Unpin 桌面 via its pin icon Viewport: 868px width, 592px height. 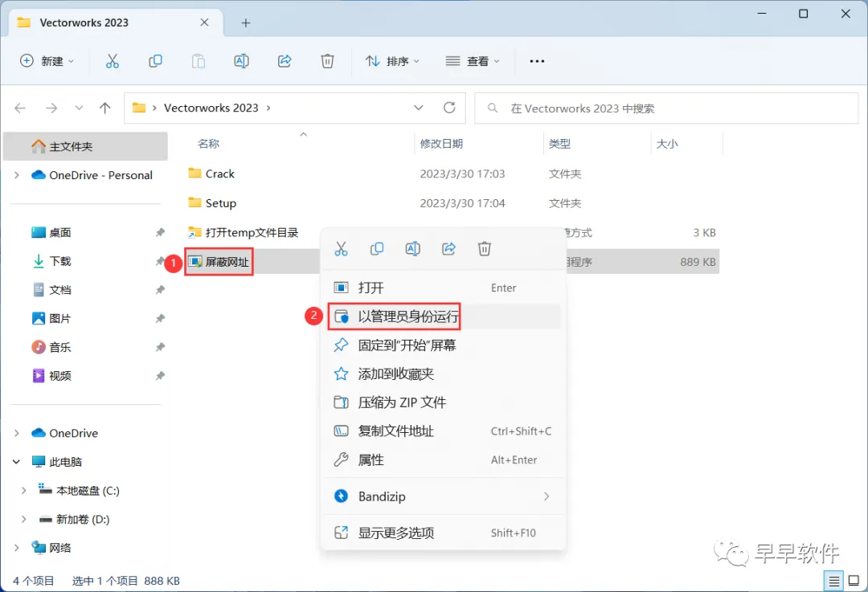[x=160, y=232]
